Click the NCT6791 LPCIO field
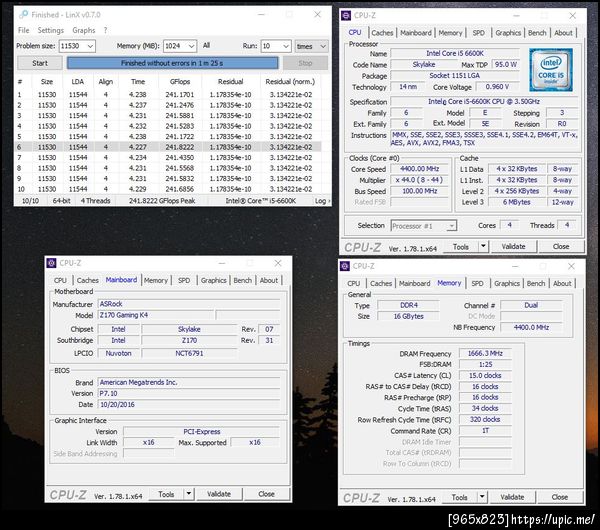This screenshot has height=530, width=600. point(189,353)
